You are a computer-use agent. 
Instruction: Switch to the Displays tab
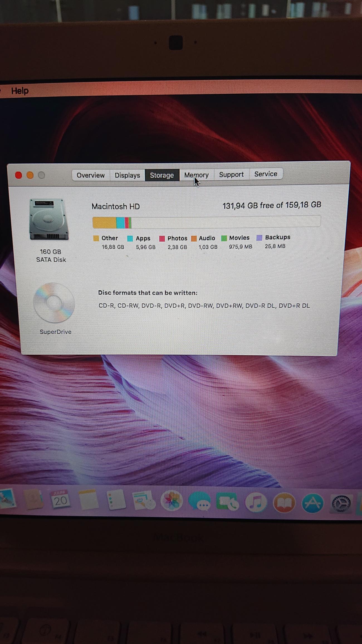pyautogui.click(x=127, y=175)
